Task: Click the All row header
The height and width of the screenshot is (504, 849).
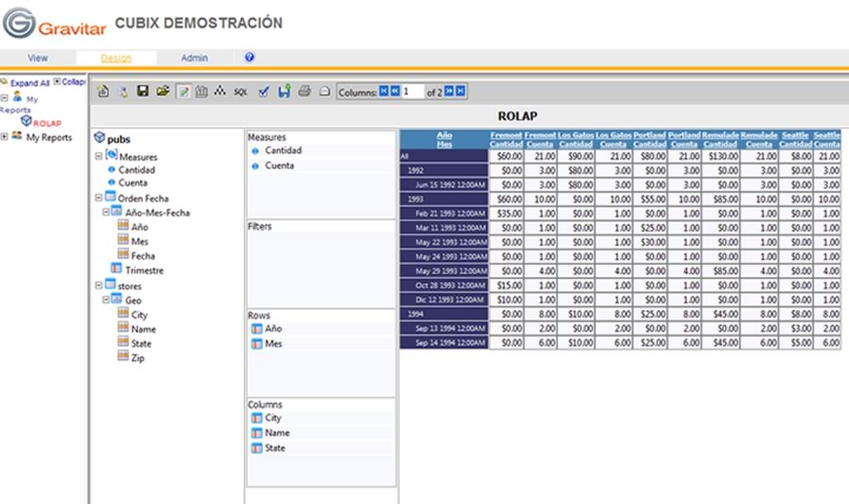Action: pyautogui.click(x=444, y=156)
